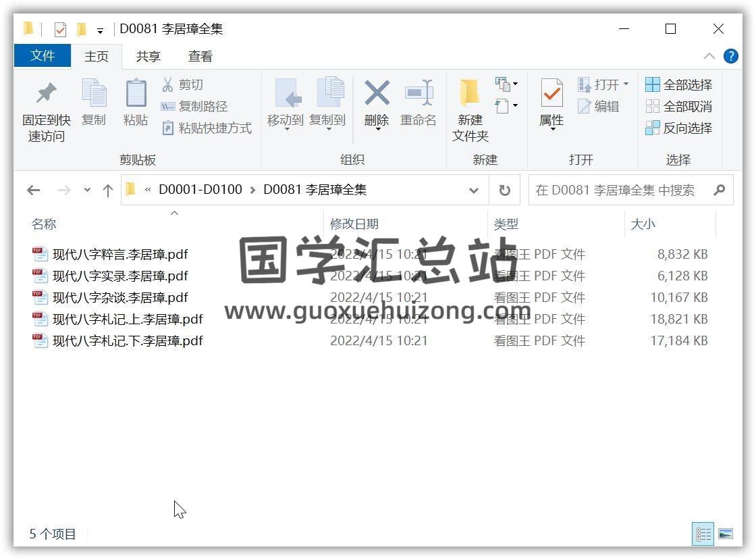Screen dimensions: 756x560
Task: Open the Easy Access dropdown in ribbon
Action: (x=506, y=105)
